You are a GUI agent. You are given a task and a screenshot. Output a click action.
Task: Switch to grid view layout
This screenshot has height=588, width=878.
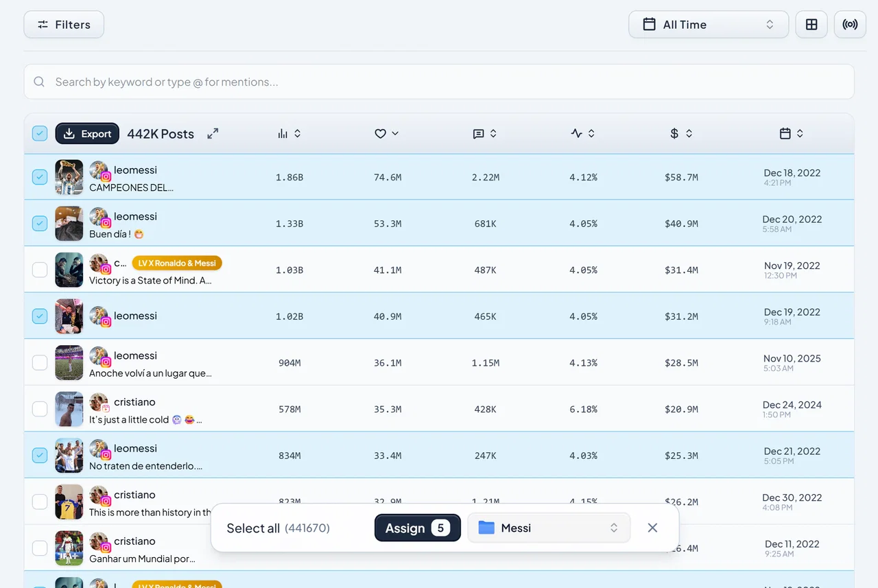(x=811, y=25)
